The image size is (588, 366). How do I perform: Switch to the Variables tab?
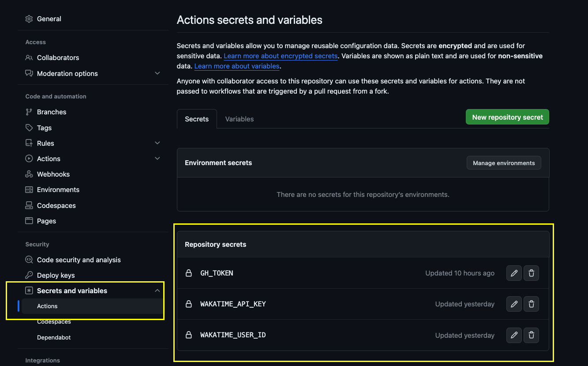pyautogui.click(x=239, y=119)
